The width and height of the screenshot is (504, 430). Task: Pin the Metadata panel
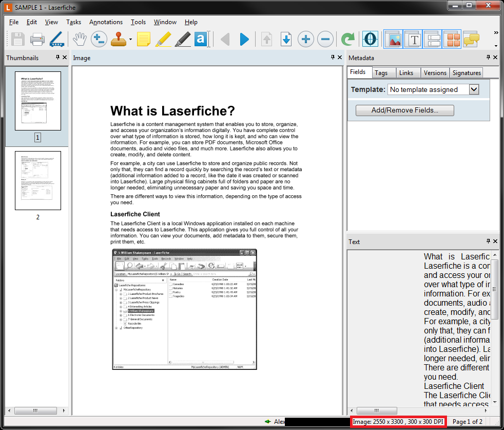(488, 58)
